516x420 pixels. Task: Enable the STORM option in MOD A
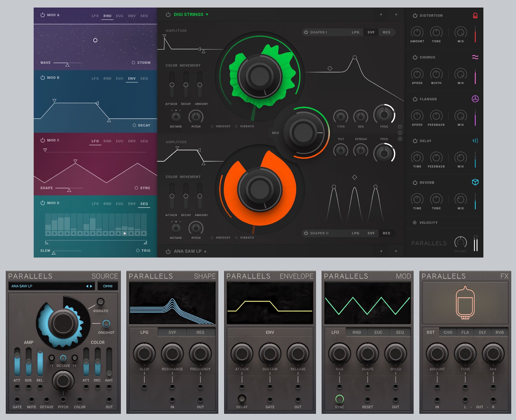pos(133,63)
